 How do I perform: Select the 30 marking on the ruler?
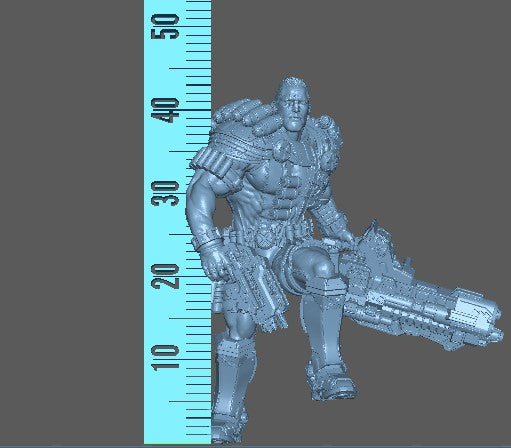[165, 193]
